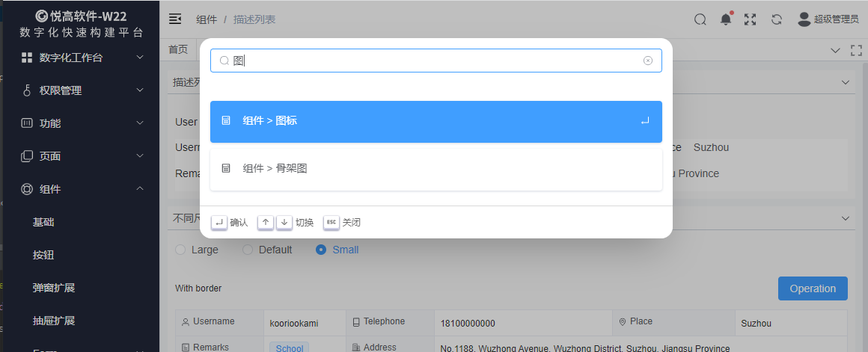Viewport: 868px width, 352px height.
Task: Collapse the sidebar using the menu fold icon
Action: (x=175, y=19)
